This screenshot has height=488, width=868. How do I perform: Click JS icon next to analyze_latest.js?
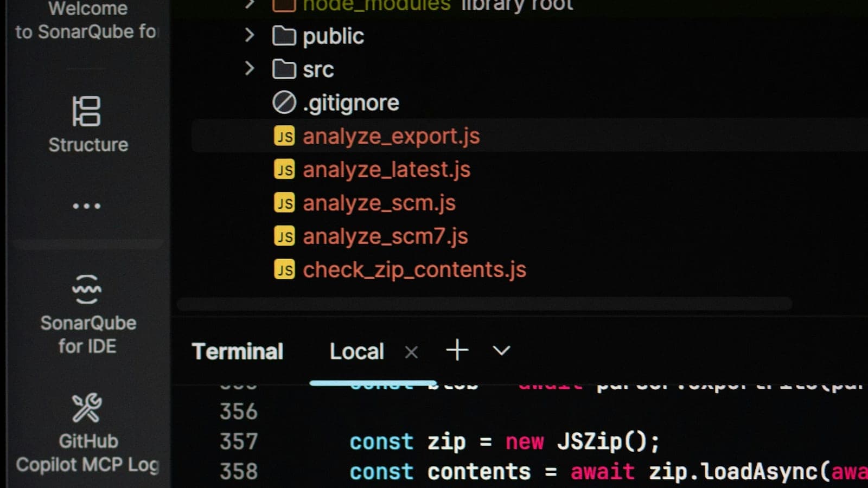pyautogui.click(x=284, y=170)
